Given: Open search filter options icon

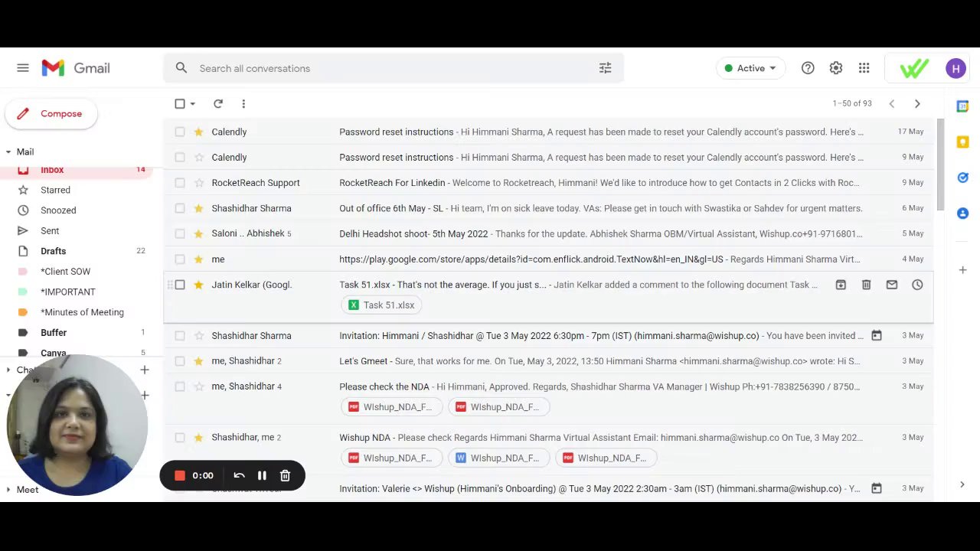Looking at the screenshot, I should [x=605, y=68].
